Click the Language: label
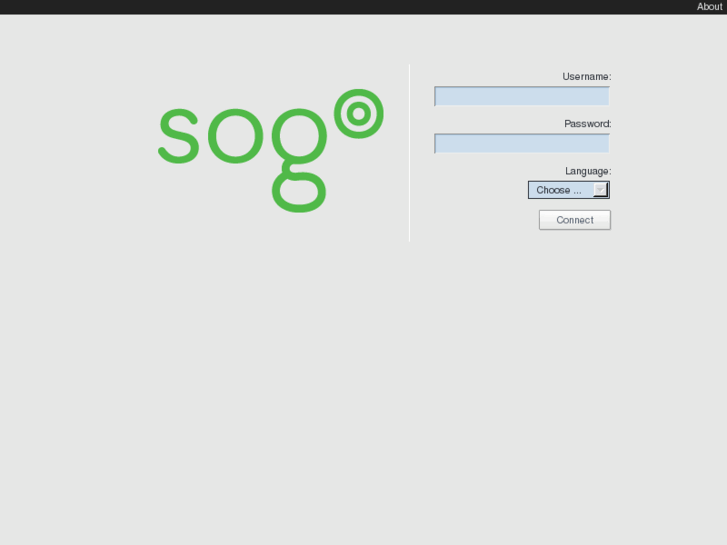This screenshot has height=545, width=727. tap(588, 171)
